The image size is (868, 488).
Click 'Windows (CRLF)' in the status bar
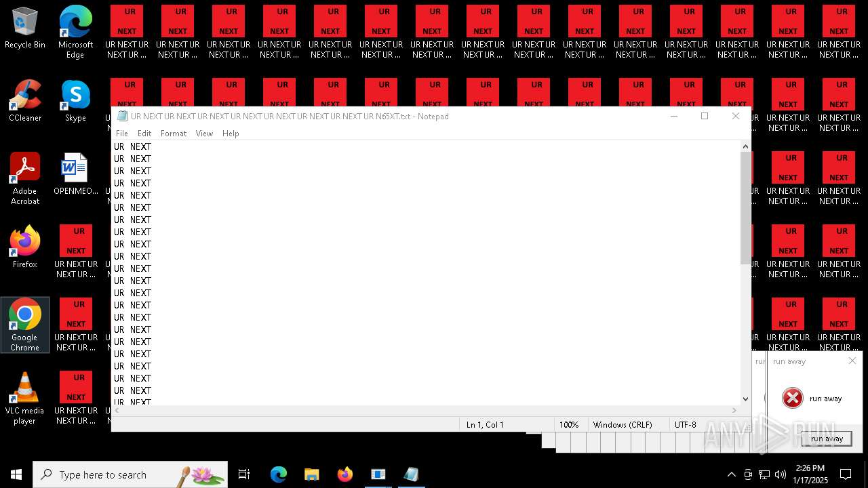click(x=623, y=425)
